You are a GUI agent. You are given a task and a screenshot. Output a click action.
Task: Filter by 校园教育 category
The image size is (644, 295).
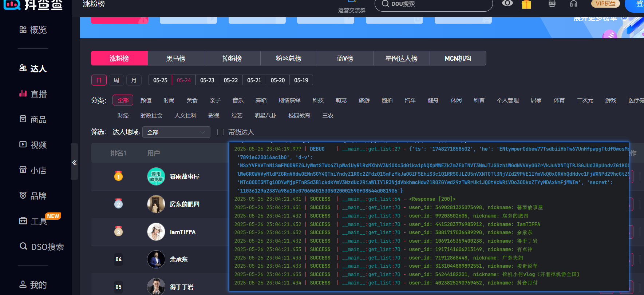tap(299, 115)
